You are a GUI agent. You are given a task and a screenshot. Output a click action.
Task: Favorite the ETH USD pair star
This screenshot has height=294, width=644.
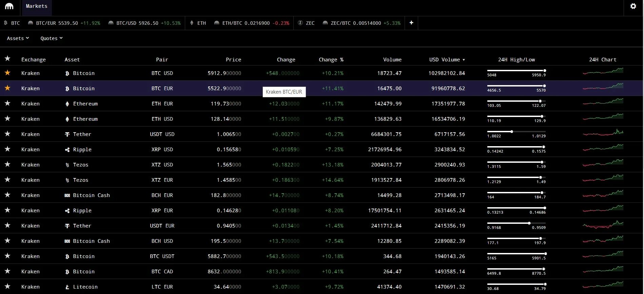click(x=7, y=118)
